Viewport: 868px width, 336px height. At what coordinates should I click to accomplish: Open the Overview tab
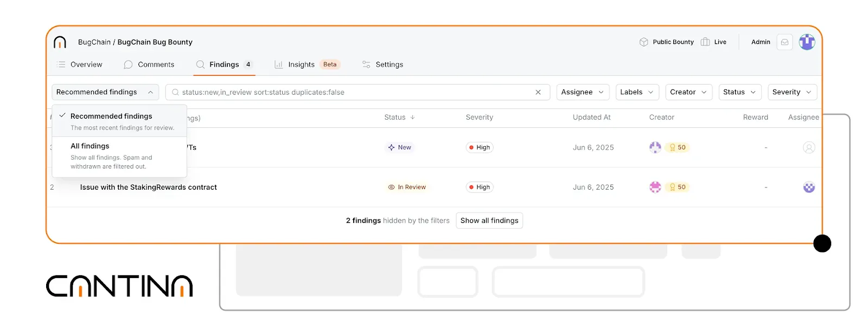[x=79, y=64]
